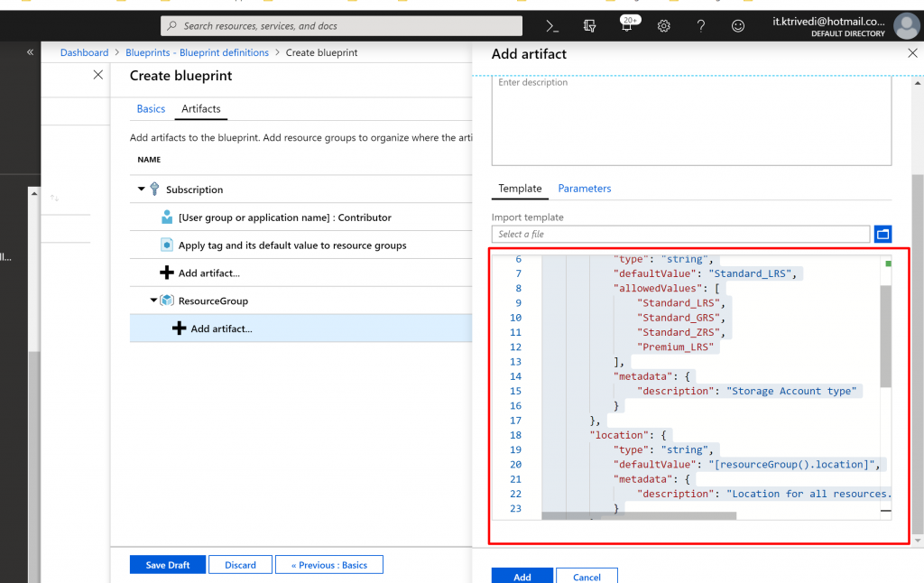
Task: Click the Dashboard breadcrumb link
Action: [84, 52]
